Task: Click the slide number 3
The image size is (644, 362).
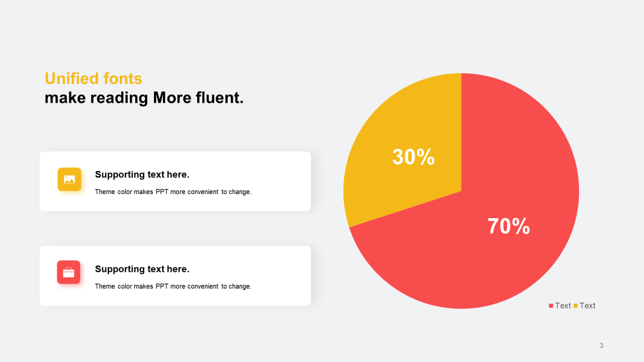Action: click(601, 345)
